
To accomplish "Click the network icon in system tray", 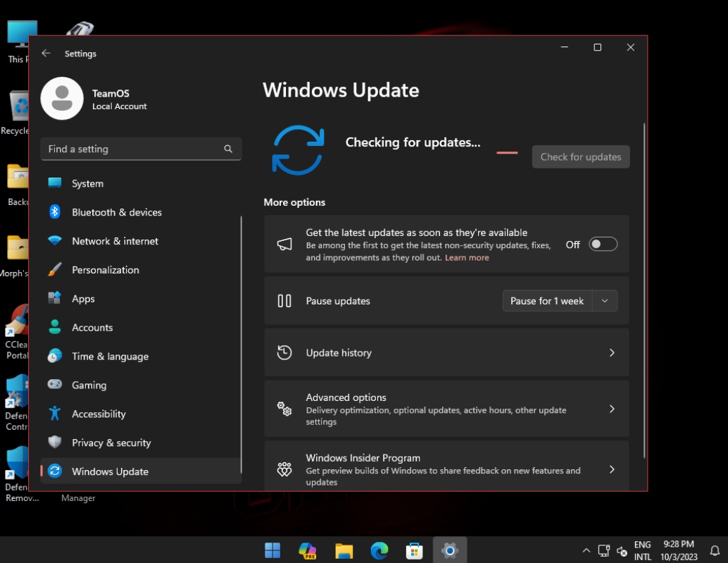I will [603, 551].
